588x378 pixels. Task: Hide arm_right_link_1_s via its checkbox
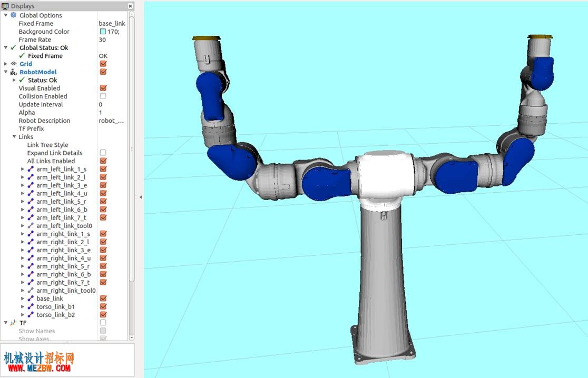[103, 234]
